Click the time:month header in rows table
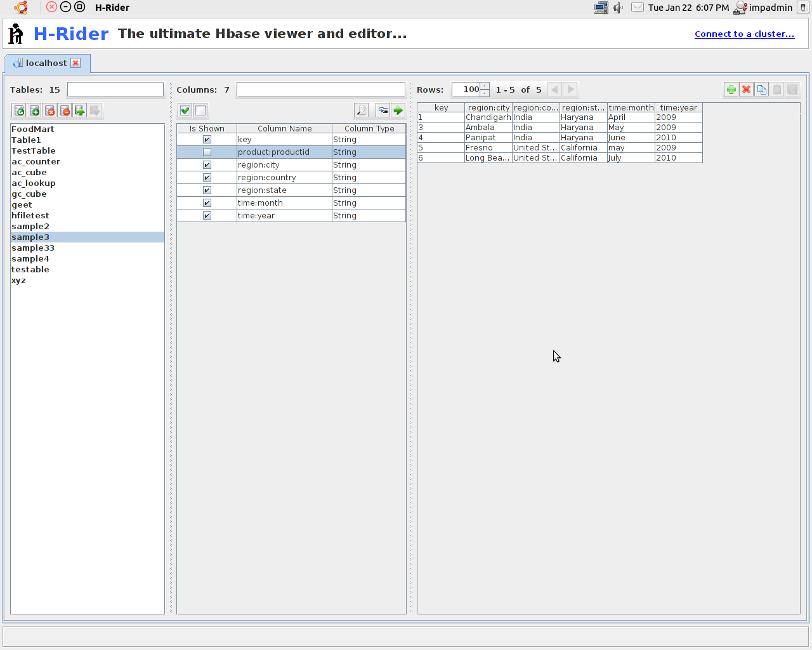 (x=631, y=107)
